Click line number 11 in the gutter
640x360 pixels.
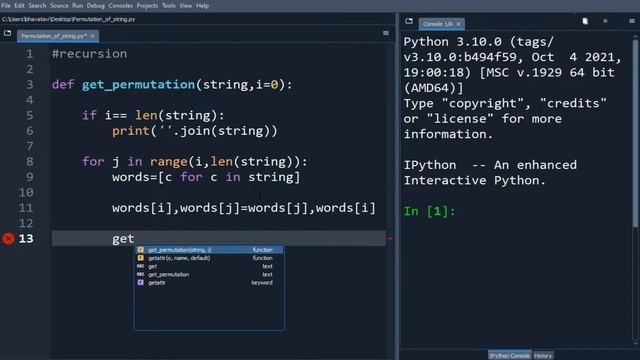(26, 208)
